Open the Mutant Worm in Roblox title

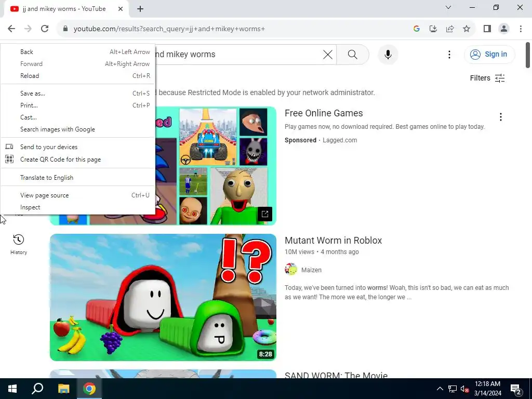[x=333, y=240]
